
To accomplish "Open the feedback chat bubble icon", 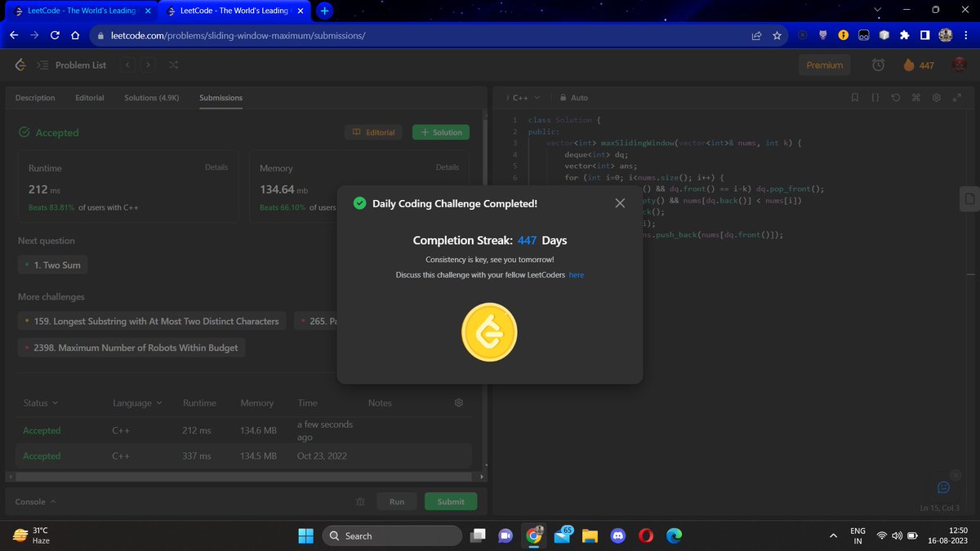I will tap(943, 487).
